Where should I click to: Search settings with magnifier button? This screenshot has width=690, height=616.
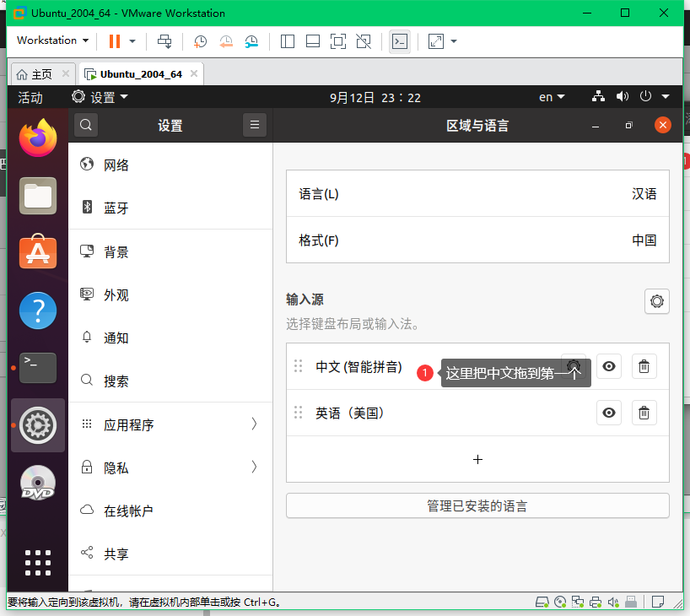coord(86,125)
